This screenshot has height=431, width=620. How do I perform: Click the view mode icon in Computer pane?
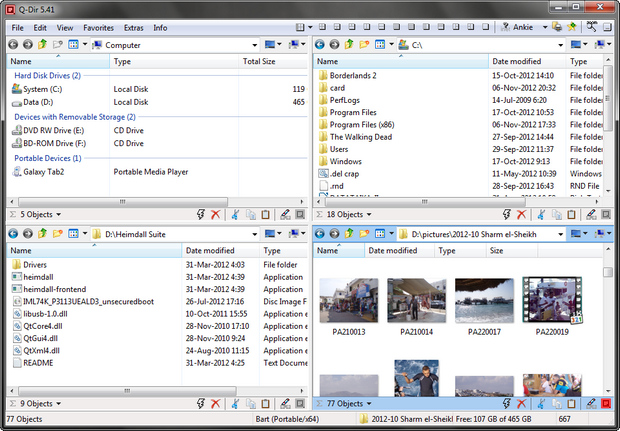pyautogui.click(x=74, y=45)
